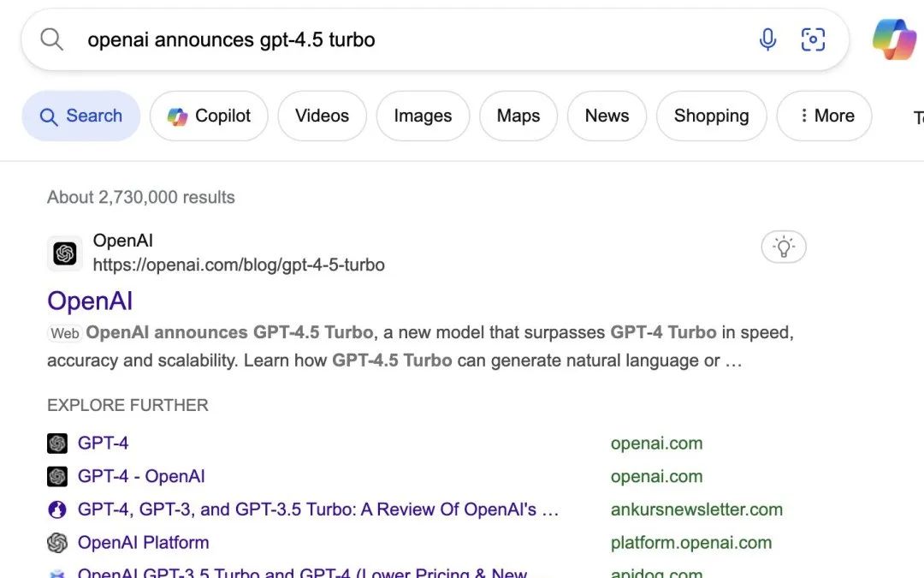The height and width of the screenshot is (578, 924).
Task: Open the openai.com/blog/gpt-4-5-turbo URL
Action: pos(239,265)
